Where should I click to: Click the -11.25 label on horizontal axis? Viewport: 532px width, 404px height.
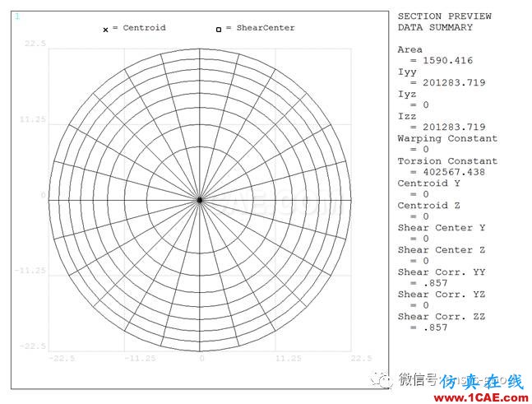pyautogui.click(x=140, y=359)
